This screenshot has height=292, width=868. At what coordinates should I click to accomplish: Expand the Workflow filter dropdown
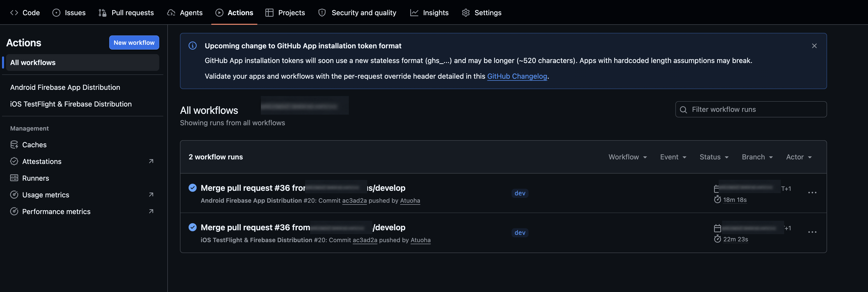(627, 157)
